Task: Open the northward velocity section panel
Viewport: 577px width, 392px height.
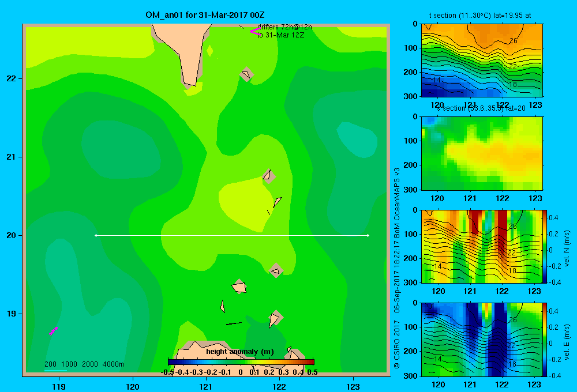Action: pyautogui.click(x=482, y=246)
